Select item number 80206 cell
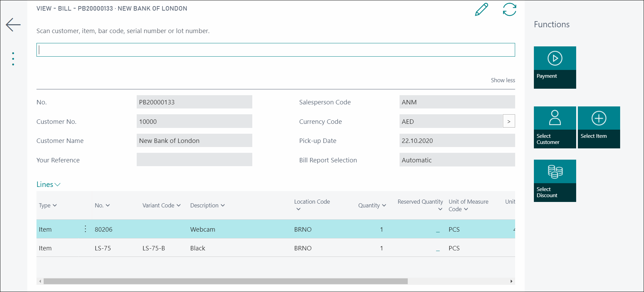The image size is (644, 292). (104, 229)
